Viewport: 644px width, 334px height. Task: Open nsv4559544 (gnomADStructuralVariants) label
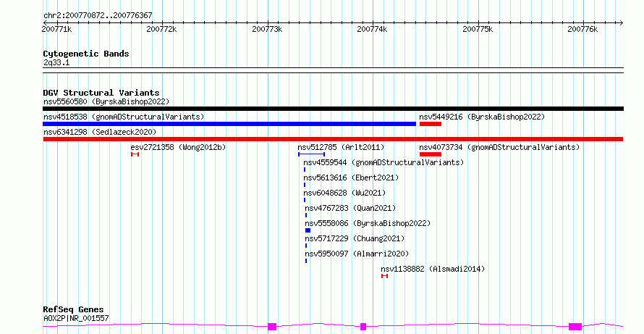point(384,162)
